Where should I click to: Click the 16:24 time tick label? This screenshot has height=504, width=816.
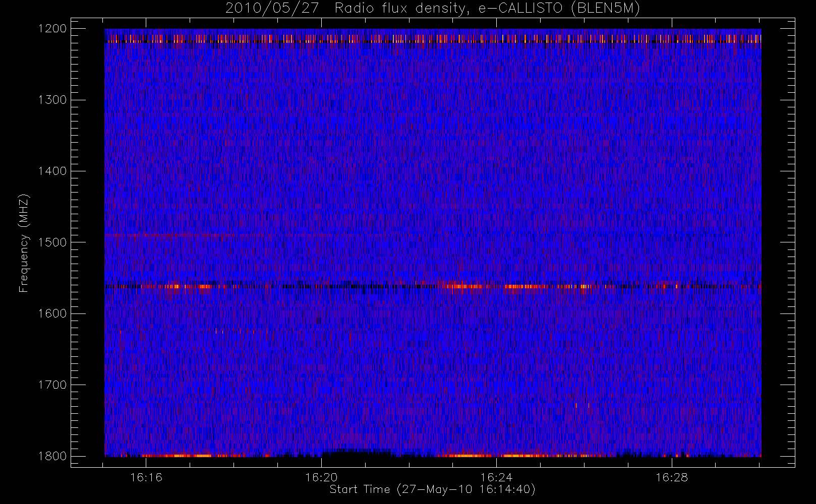click(x=496, y=477)
